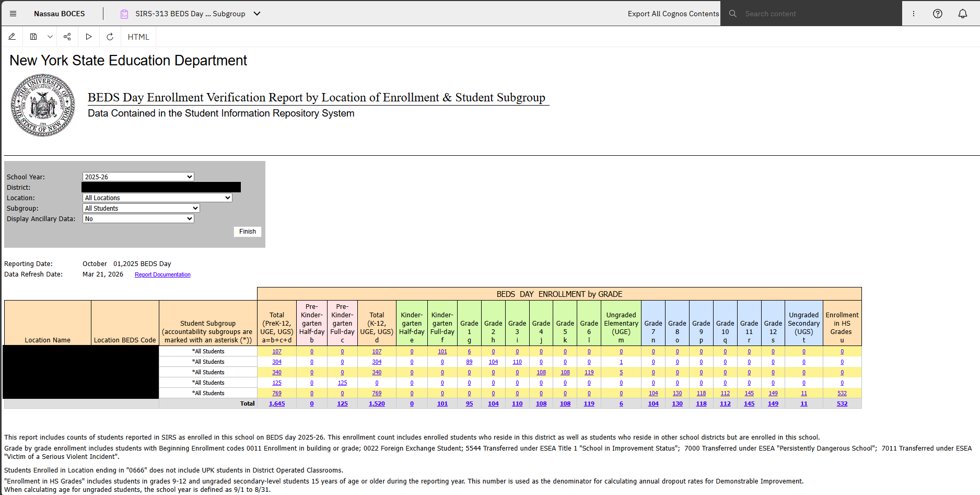The height and width of the screenshot is (495, 980).
Task: Click the 119 link in Total row
Action: (x=589, y=404)
